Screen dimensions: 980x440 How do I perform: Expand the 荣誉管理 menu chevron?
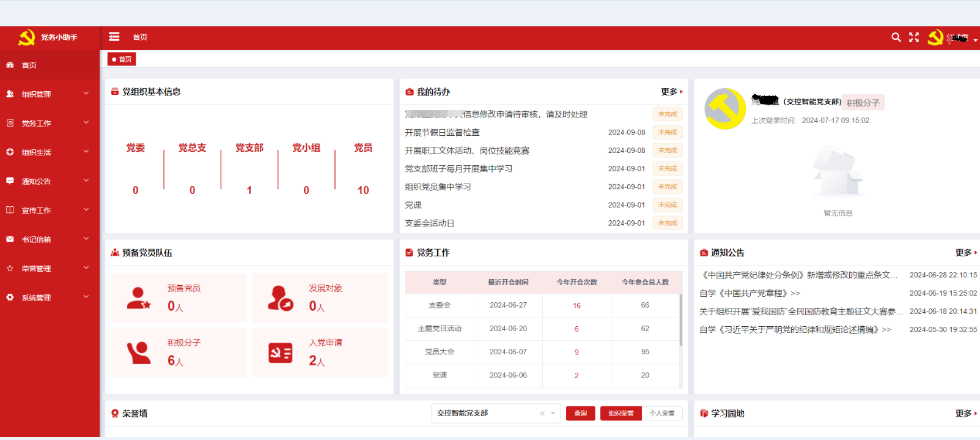click(x=86, y=267)
